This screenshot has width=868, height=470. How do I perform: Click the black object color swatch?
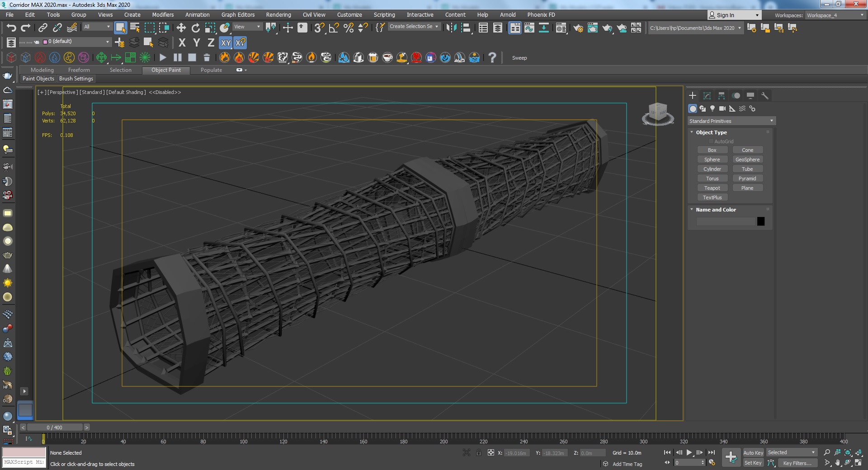[x=761, y=221]
